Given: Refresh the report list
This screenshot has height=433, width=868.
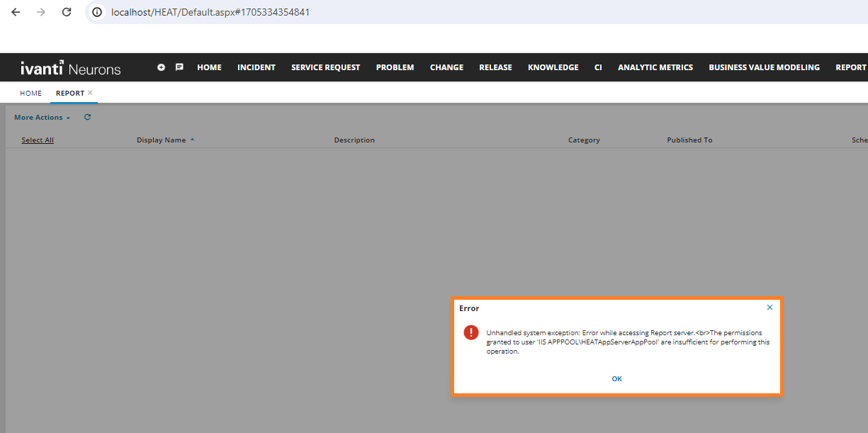Looking at the screenshot, I should click(x=87, y=117).
